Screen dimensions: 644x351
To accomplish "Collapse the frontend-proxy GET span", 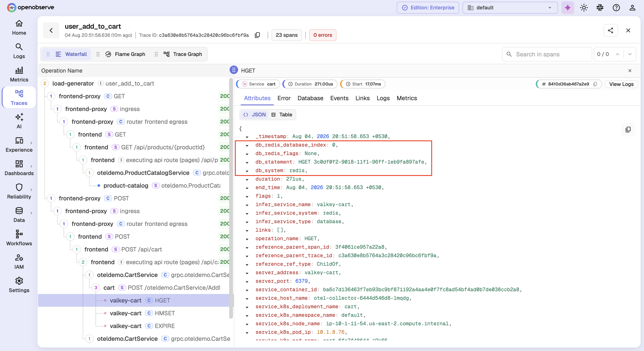I will coord(51,96).
